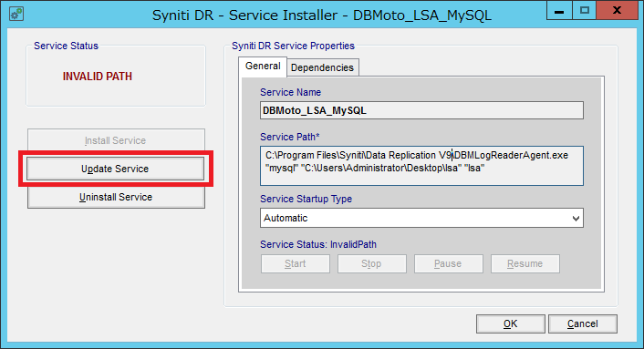Click the Pause service button
This screenshot has width=644, height=349.
pos(449,263)
